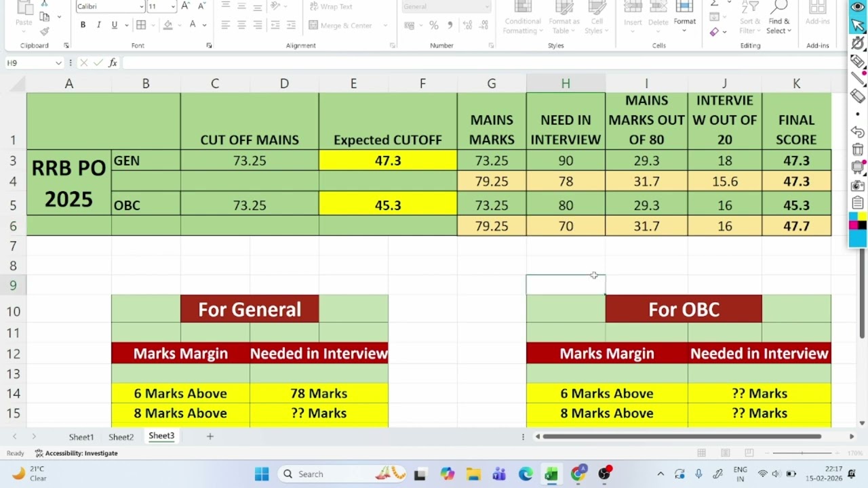Click the undo arrow in annotation toolbar

point(858,132)
